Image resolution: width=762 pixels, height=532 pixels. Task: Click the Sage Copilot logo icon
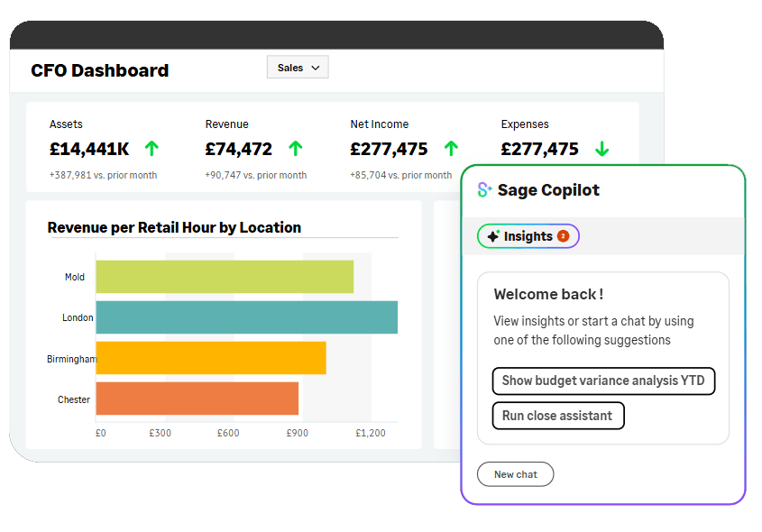[484, 189]
